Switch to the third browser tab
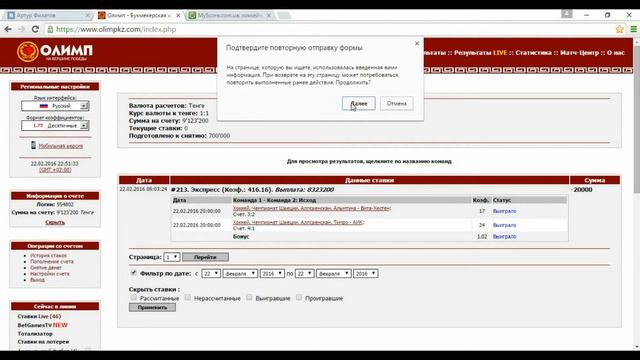The width and height of the screenshot is (640, 360). (x=230, y=15)
